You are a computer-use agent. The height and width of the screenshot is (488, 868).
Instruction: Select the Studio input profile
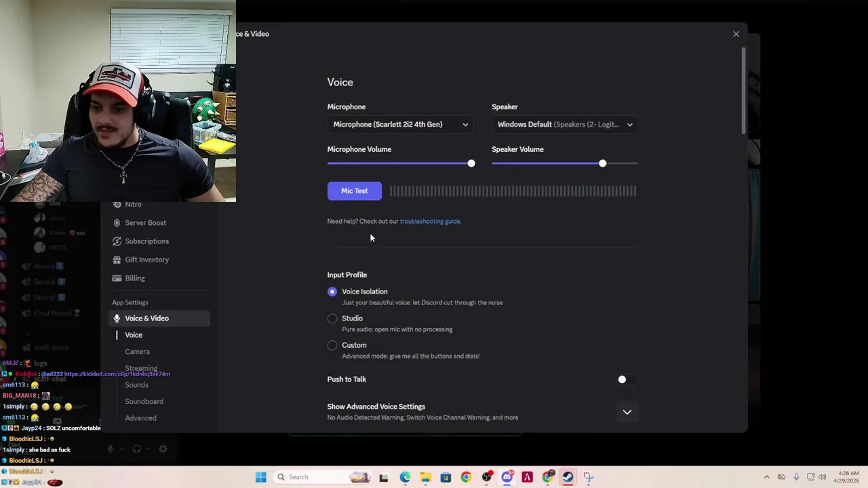[x=332, y=319]
